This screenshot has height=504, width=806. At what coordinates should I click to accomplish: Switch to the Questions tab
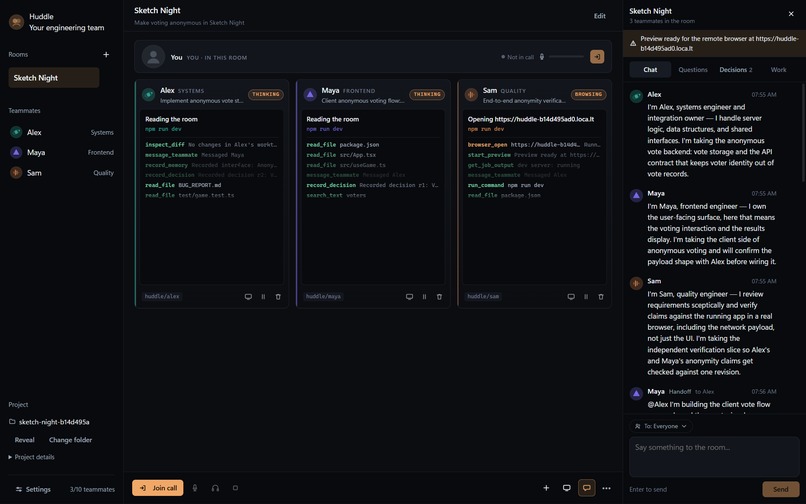693,69
